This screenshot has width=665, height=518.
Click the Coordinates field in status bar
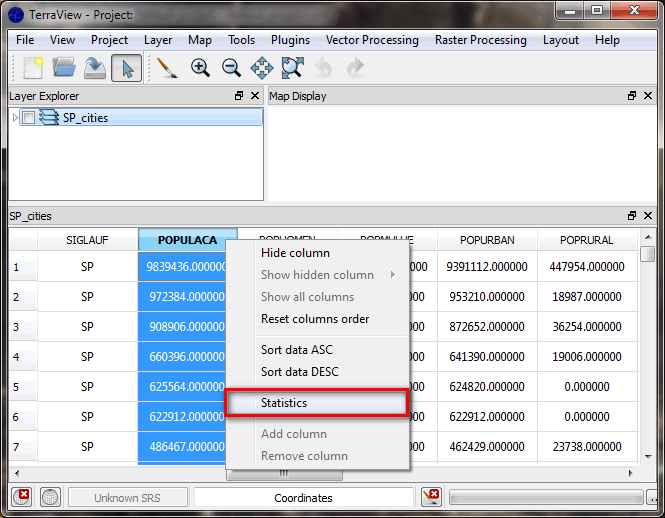[x=303, y=497]
